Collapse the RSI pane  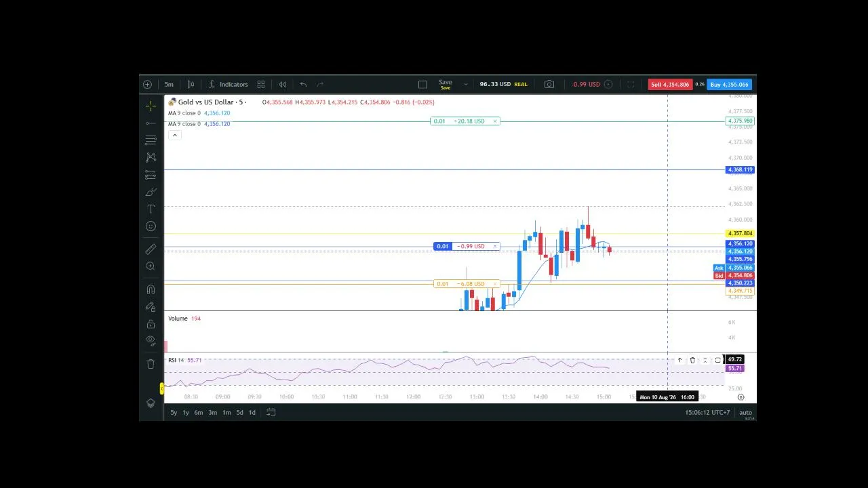click(705, 361)
